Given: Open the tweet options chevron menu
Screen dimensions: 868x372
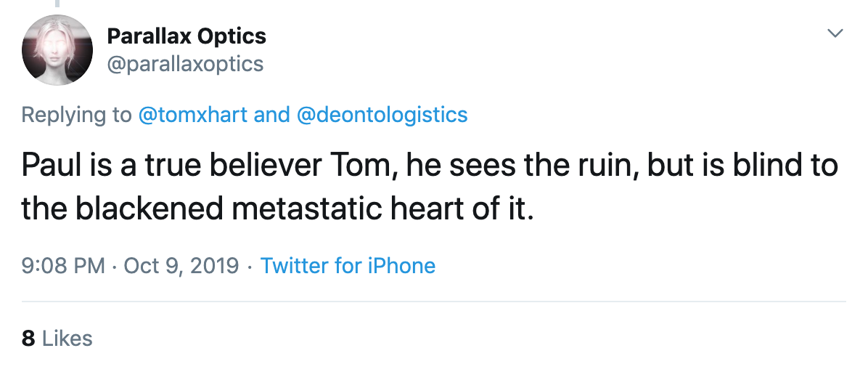Looking at the screenshot, I should click(835, 33).
